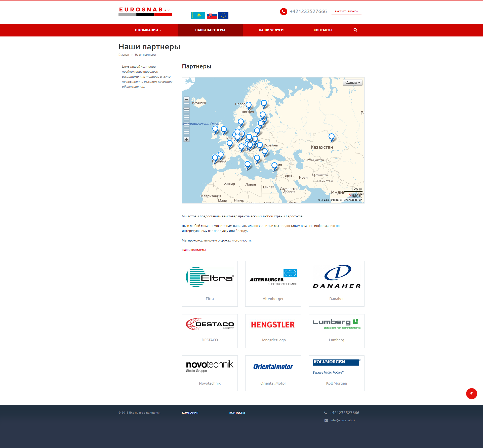Select the Slovakia flag language icon
Screen dimensions: 483x448
212,15
